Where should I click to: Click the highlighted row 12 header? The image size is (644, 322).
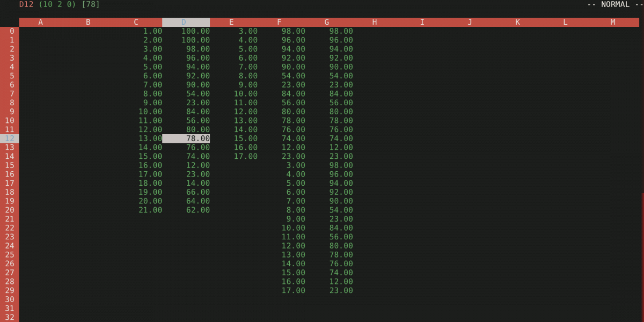[x=10, y=138]
